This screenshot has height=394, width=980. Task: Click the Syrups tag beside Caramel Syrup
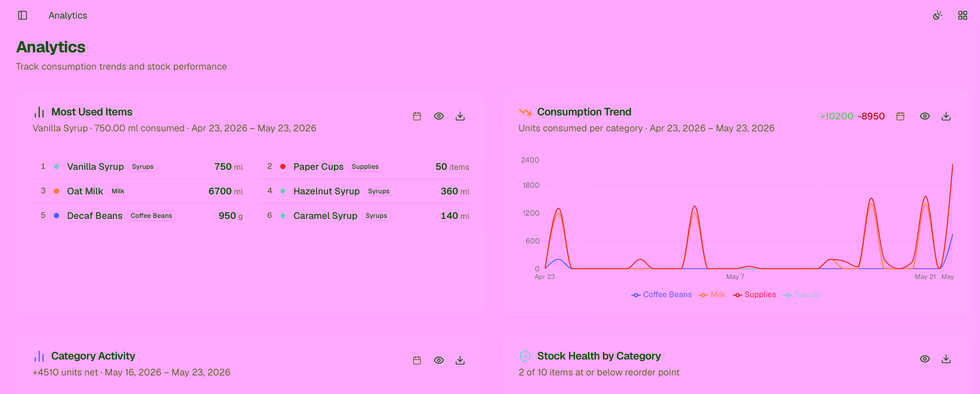[x=376, y=216]
